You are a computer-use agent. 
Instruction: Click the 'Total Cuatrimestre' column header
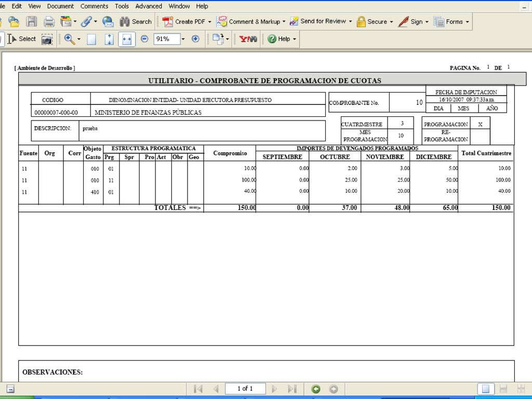(x=486, y=153)
